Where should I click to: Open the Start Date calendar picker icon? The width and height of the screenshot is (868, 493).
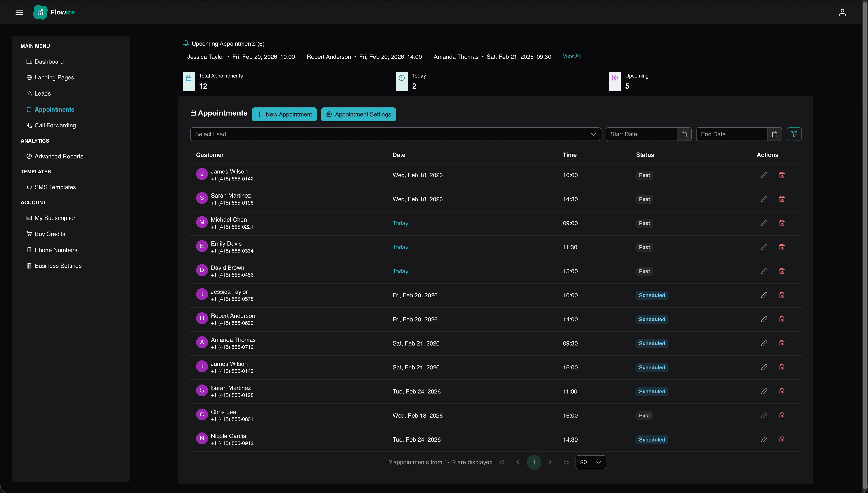point(684,134)
